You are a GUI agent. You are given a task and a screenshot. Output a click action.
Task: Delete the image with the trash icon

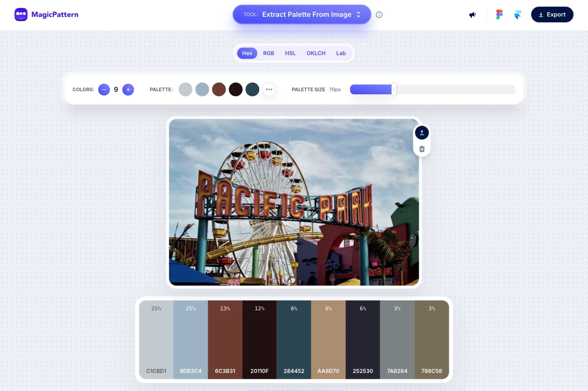pyautogui.click(x=422, y=149)
